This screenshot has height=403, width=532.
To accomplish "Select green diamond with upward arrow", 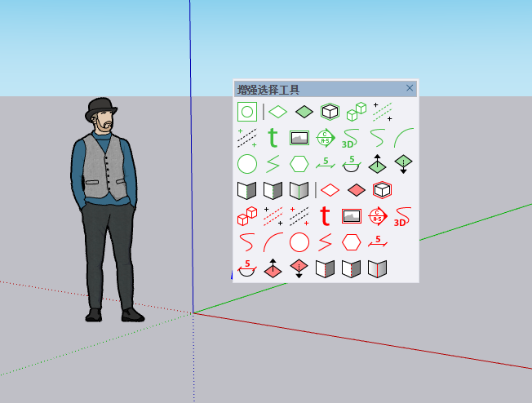I will click(377, 164).
